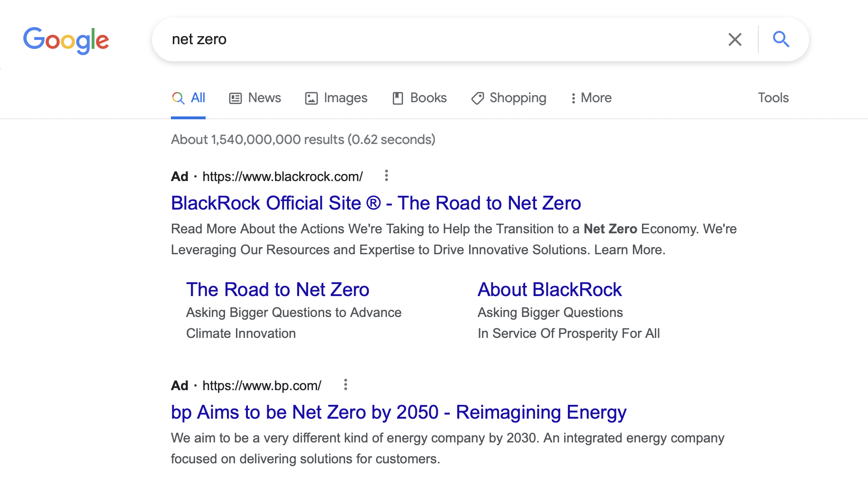The height and width of the screenshot is (489, 868).
Task: Click the News tab newspaper icon
Action: tap(236, 98)
